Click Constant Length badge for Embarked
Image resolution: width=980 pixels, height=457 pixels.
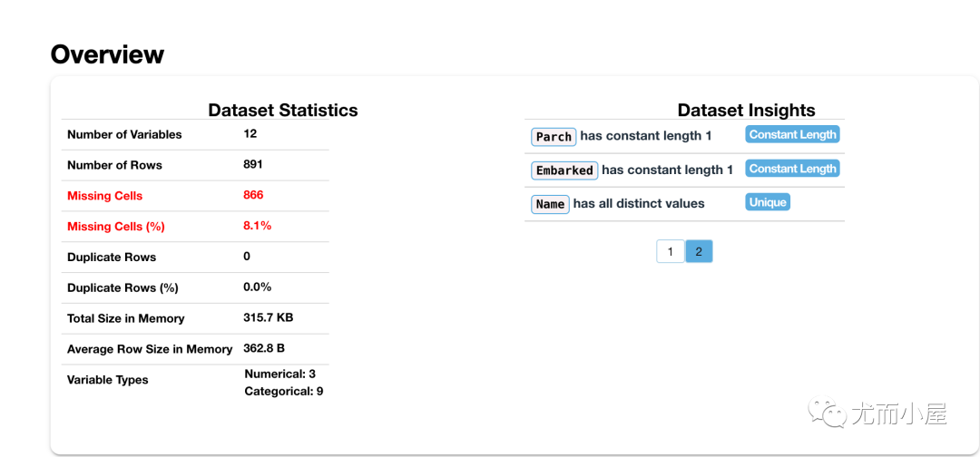click(792, 169)
